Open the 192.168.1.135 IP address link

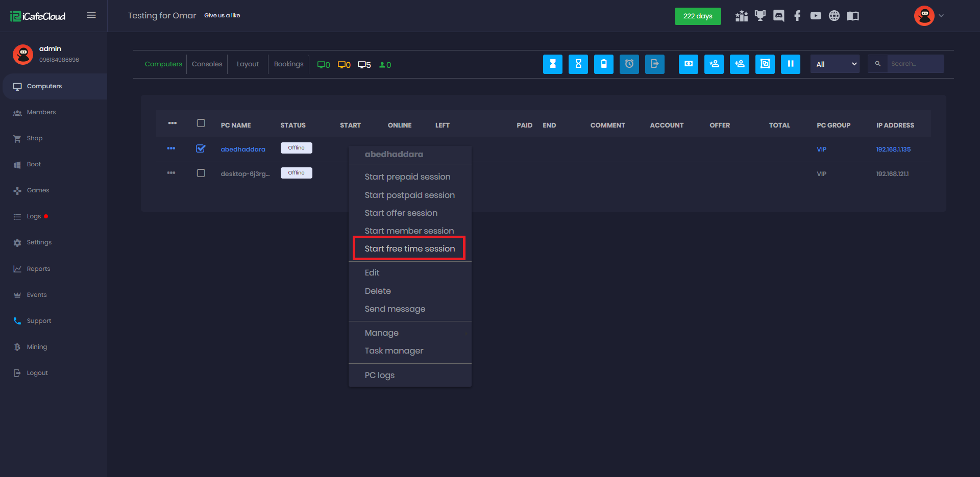[893, 149]
